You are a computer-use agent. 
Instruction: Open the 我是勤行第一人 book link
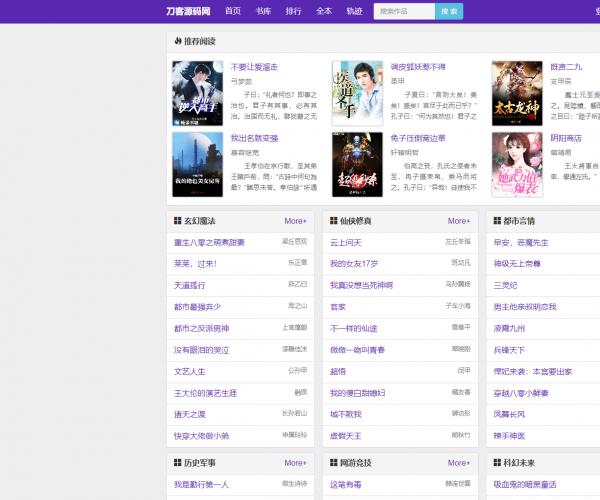point(201,484)
